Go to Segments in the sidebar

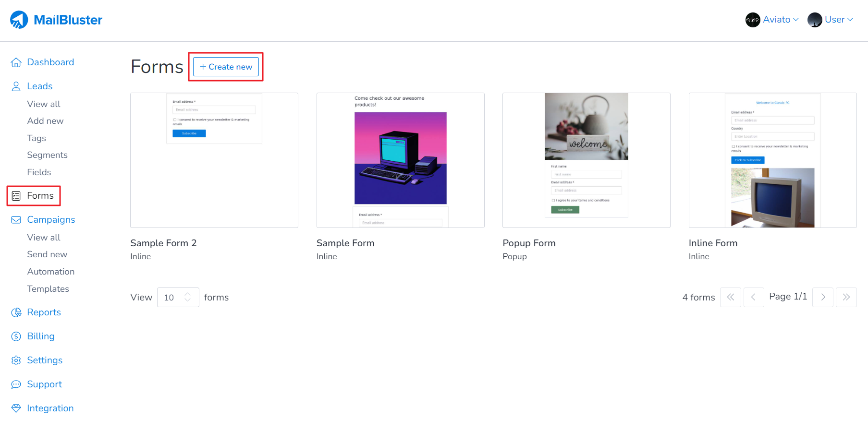click(47, 155)
